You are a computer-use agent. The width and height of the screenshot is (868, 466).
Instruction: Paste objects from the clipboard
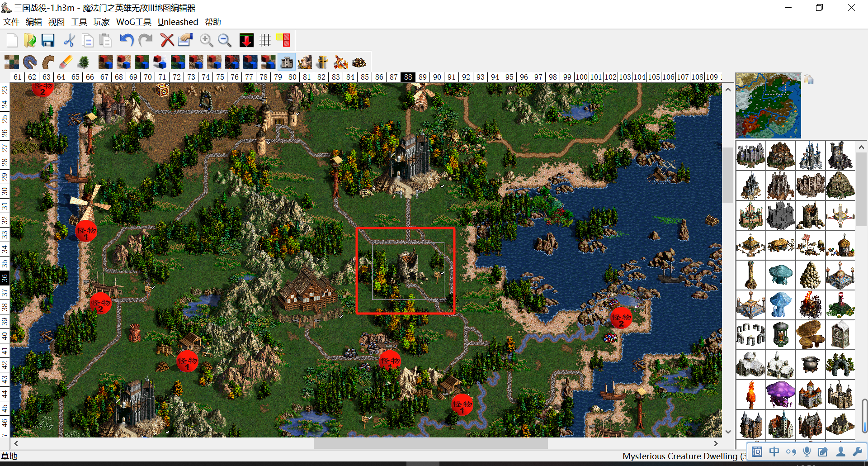[x=105, y=40]
